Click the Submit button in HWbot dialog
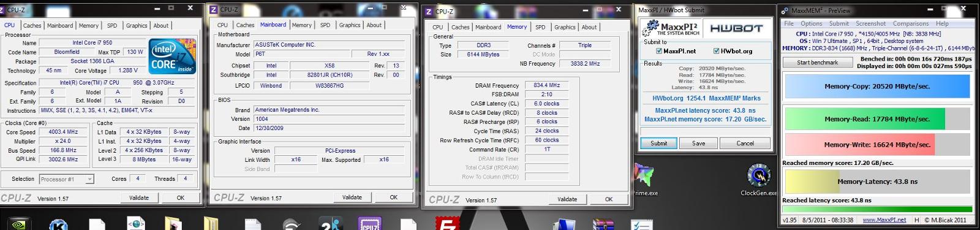Screen dimensions: 980x230 click(659, 143)
